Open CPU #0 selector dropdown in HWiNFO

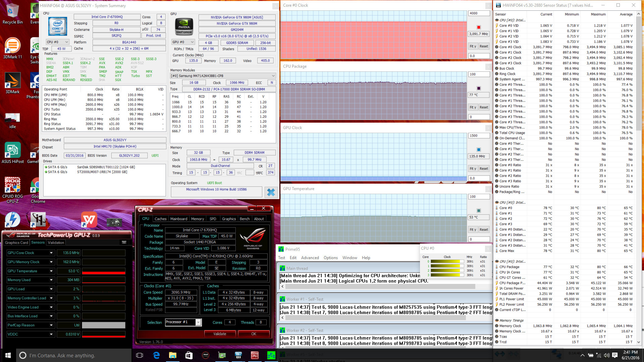[57, 42]
